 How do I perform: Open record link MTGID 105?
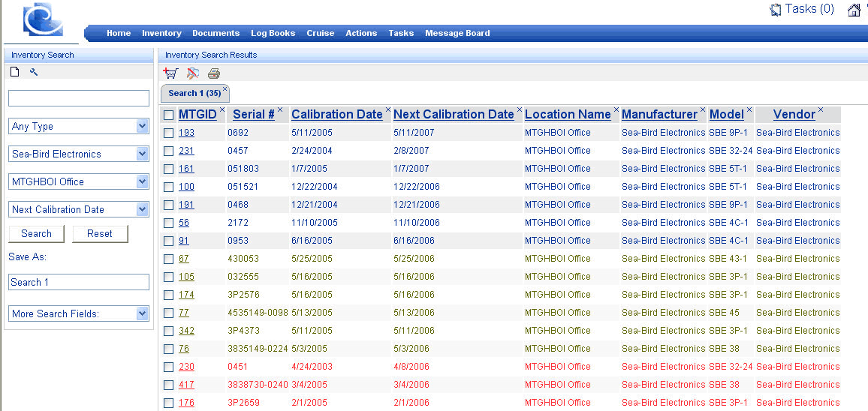(x=186, y=277)
